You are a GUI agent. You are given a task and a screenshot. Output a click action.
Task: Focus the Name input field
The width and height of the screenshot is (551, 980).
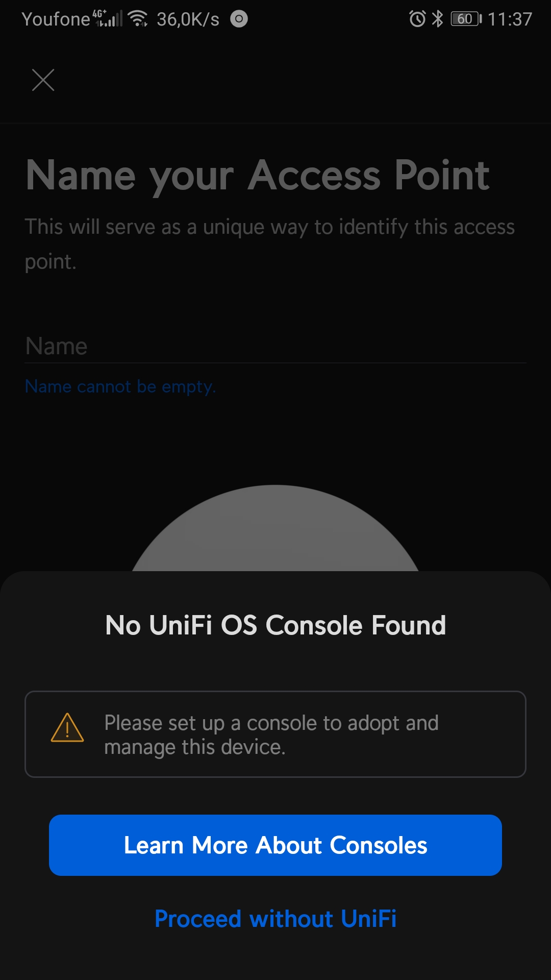pyautogui.click(x=275, y=346)
